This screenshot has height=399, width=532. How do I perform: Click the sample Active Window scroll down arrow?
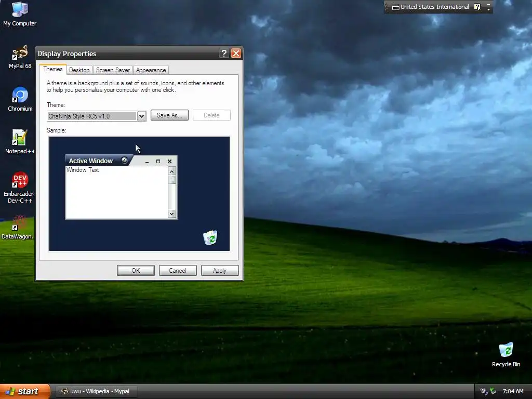[172, 214]
